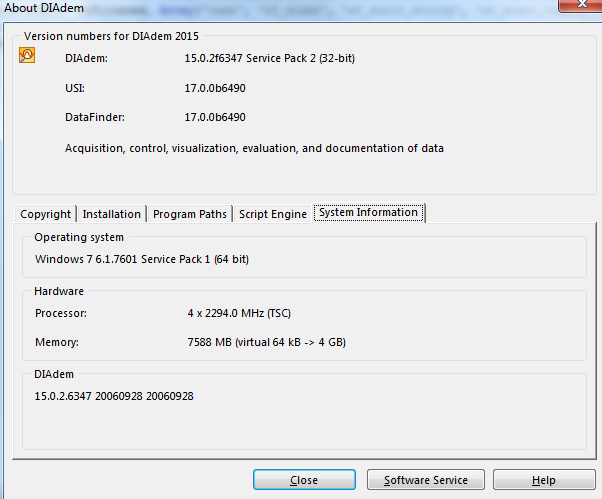Select the Program Paths tab
602x499 pixels.
[190, 214]
